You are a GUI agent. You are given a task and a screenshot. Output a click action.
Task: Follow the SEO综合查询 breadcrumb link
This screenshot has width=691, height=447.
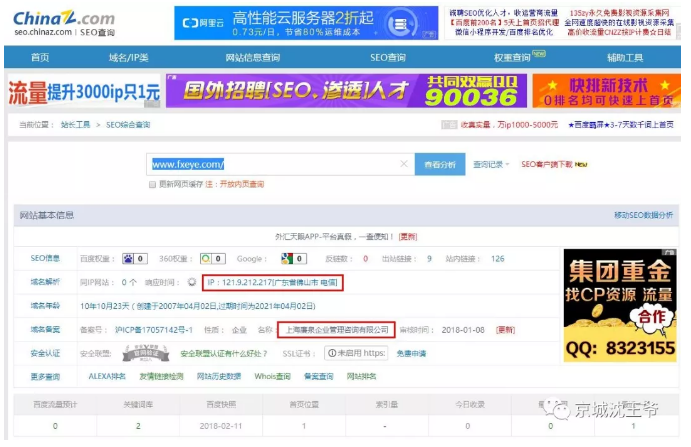[128, 125]
